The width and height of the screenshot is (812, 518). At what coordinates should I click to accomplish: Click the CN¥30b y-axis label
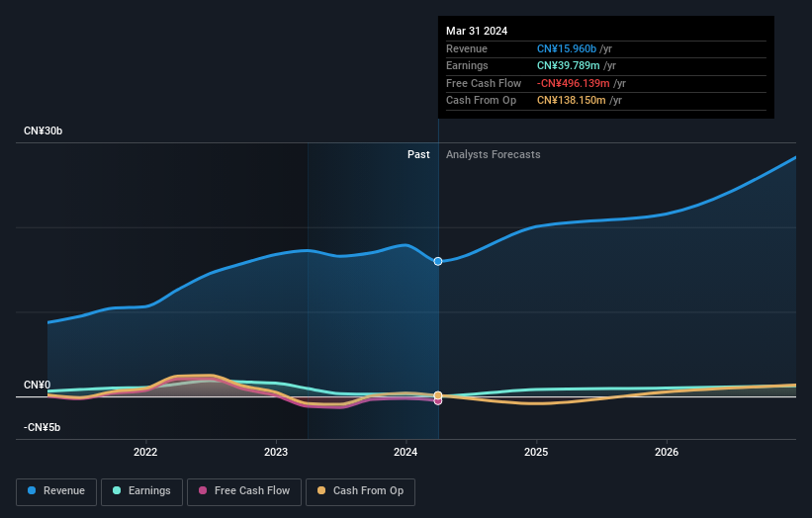coord(43,130)
